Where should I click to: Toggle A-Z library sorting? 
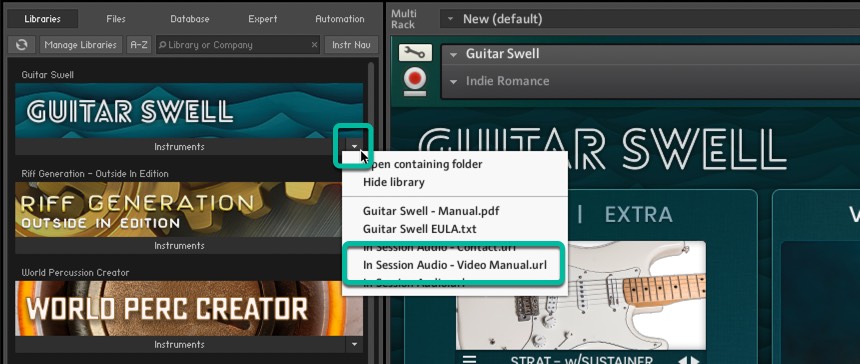(139, 45)
